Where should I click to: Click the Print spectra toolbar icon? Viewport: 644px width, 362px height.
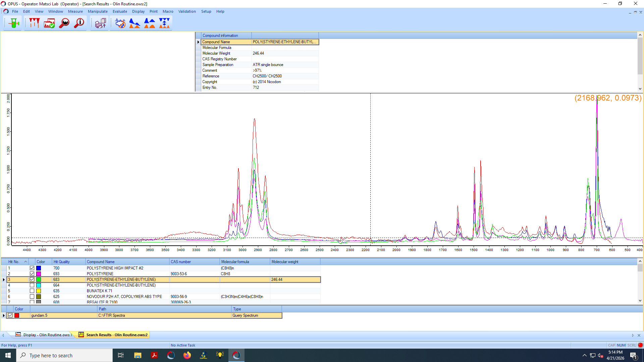tap(100, 23)
